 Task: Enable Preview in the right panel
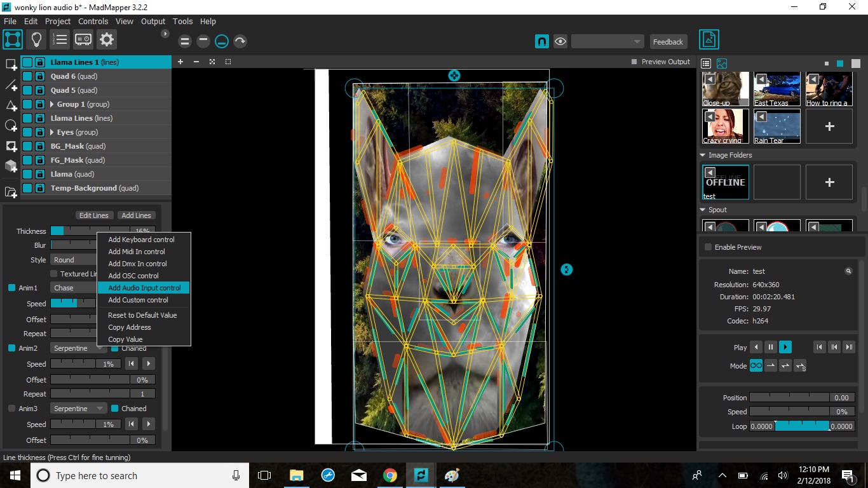[707, 247]
